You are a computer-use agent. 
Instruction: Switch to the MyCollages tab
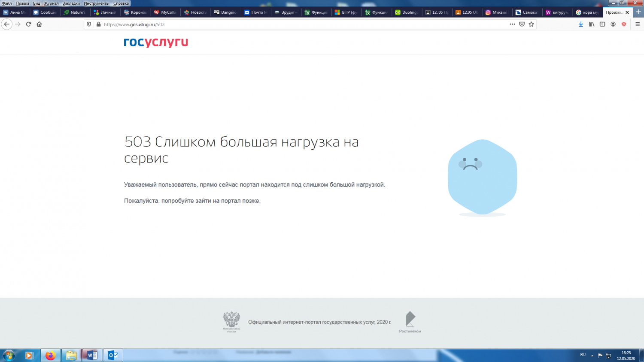pos(165,12)
